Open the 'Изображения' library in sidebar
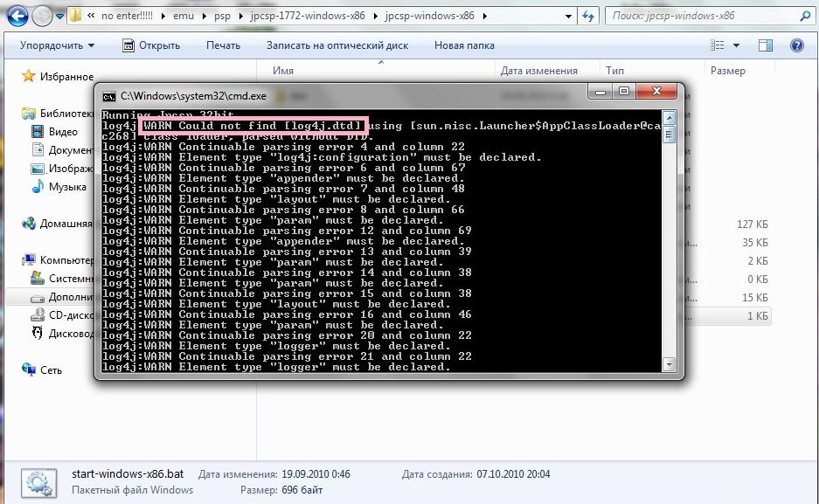The width and height of the screenshot is (819, 504). point(71,169)
